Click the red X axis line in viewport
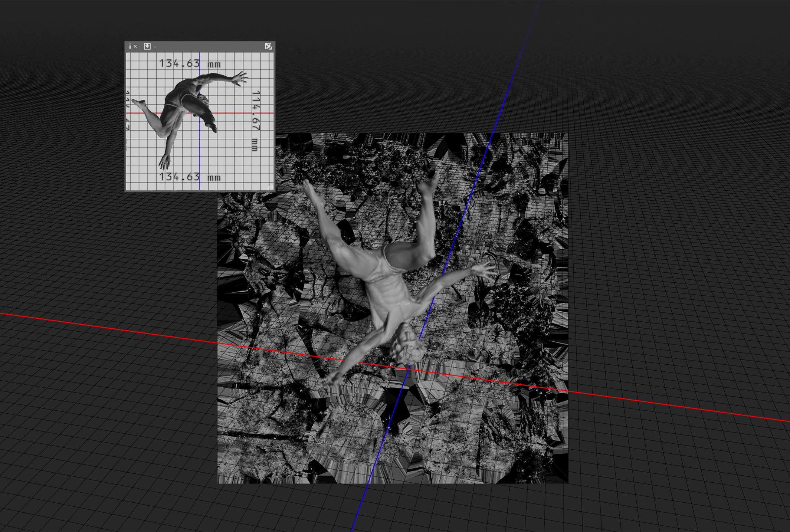The image size is (790, 532). pyautogui.click(x=111, y=328)
